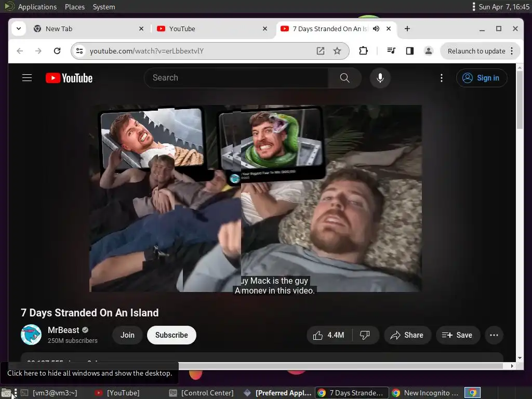The width and height of the screenshot is (532, 399).
Task: Click the address bar URL
Action: [147, 51]
